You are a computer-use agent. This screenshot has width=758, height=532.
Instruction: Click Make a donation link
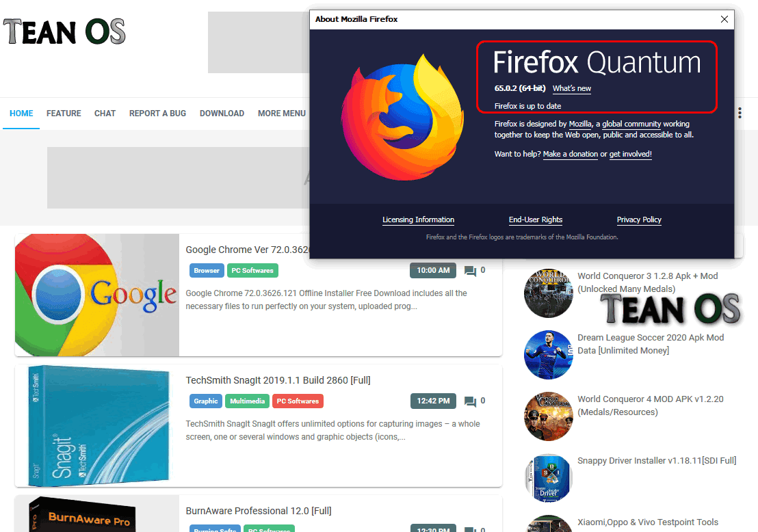(x=571, y=154)
